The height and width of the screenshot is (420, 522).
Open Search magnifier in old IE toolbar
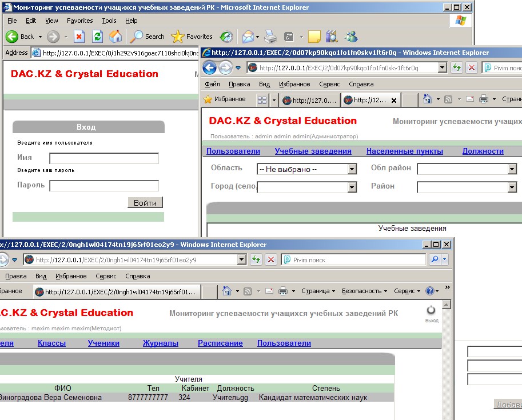(136, 37)
